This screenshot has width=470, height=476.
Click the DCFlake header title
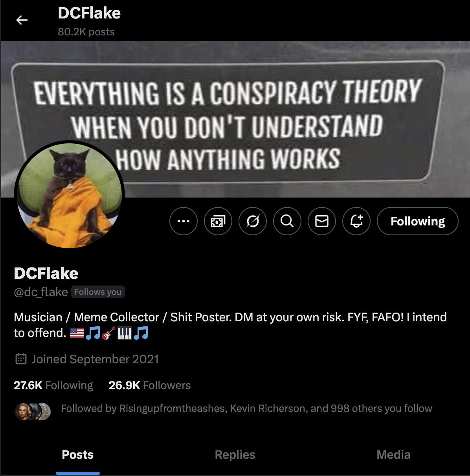(x=89, y=13)
